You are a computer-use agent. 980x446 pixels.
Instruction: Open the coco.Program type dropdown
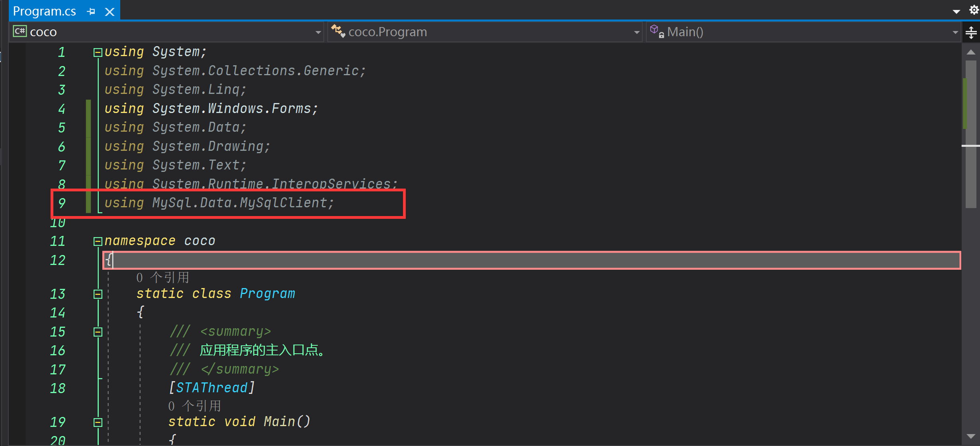pos(636,32)
